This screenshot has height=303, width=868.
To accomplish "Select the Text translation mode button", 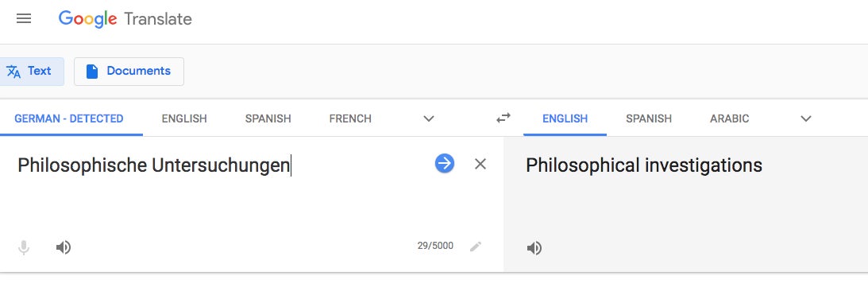I will (30, 72).
